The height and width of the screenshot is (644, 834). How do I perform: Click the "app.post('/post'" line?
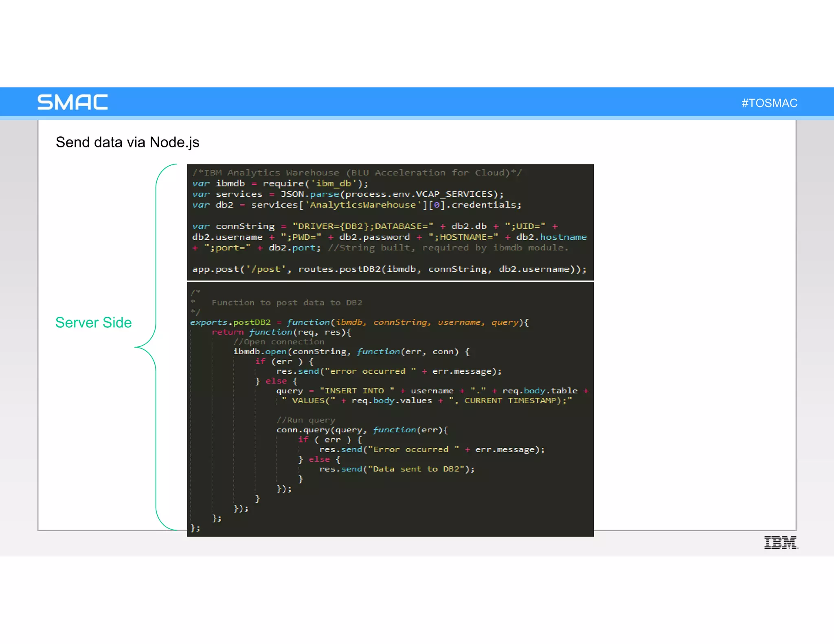pos(389,269)
